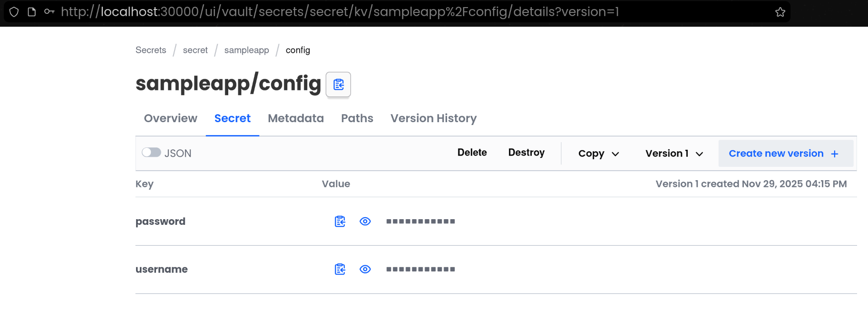868x309 pixels.
Task: Click the page icon in the address bar
Action: pyautogui.click(x=32, y=12)
